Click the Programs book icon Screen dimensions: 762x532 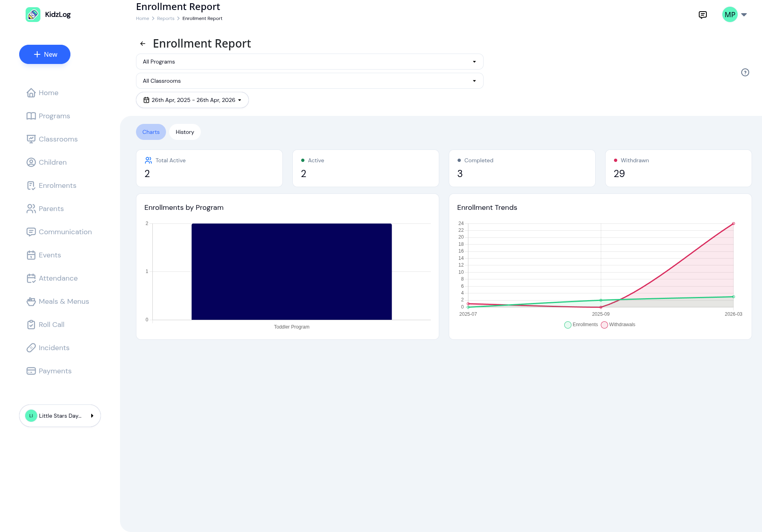pos(31,116)
